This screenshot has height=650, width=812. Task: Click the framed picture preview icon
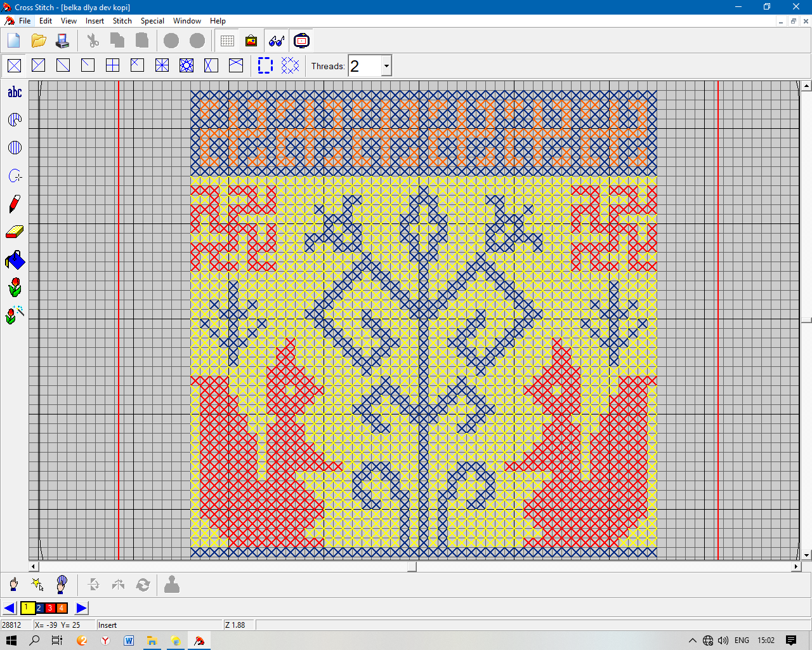(251, 41)
